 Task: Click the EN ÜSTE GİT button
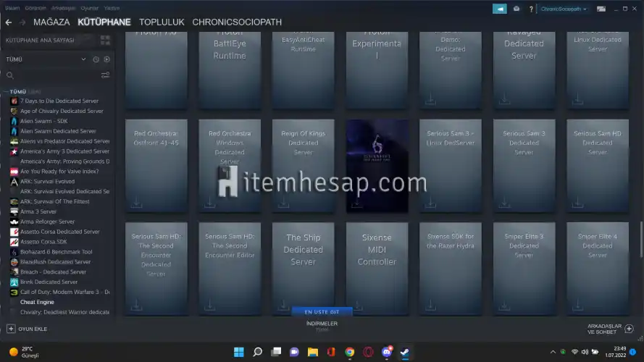click(321, 311)
